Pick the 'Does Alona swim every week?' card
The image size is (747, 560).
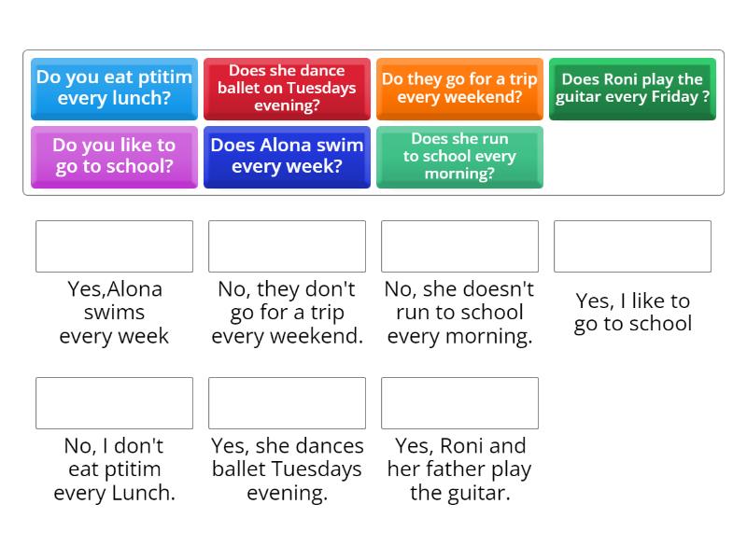point(287,157)
